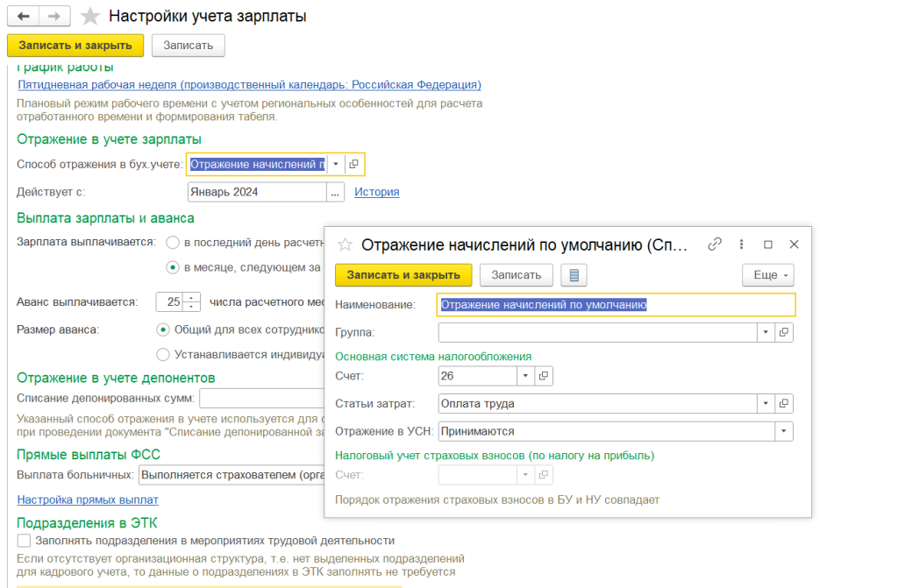Click the list report icon beside Записать
898x588 pixels.
point(574,275)
